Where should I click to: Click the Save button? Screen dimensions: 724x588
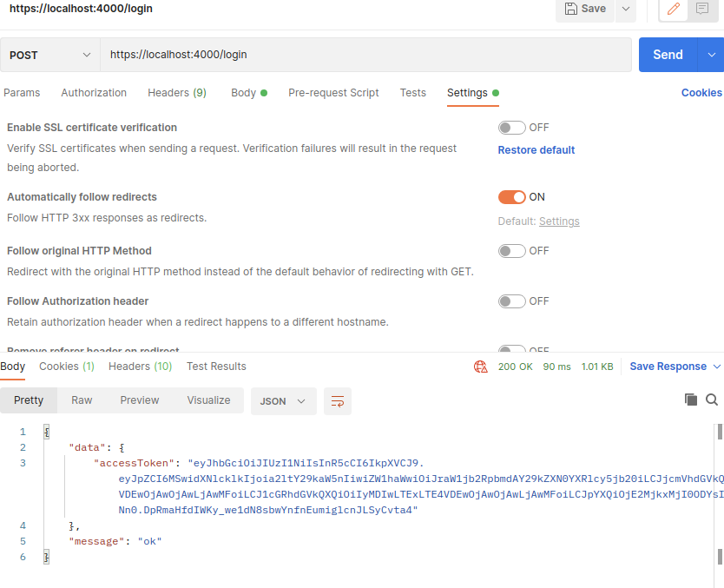click(585, 9)
